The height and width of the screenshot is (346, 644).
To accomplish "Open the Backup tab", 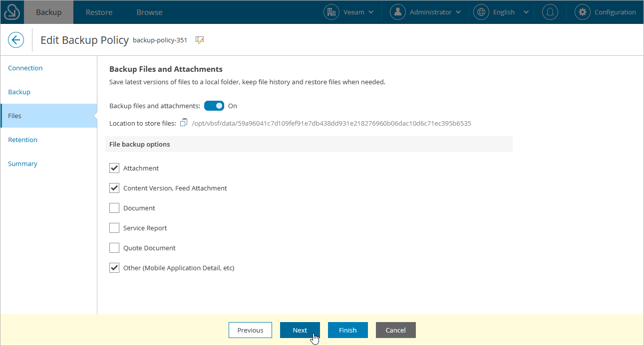I will tap(48, 12).
